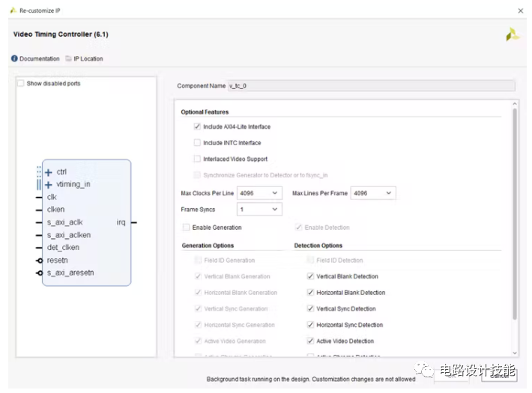This screenshot has height=393, width=532.
Task: Click the s_axi_aresetn port label
Action: [x=70, y=273]
